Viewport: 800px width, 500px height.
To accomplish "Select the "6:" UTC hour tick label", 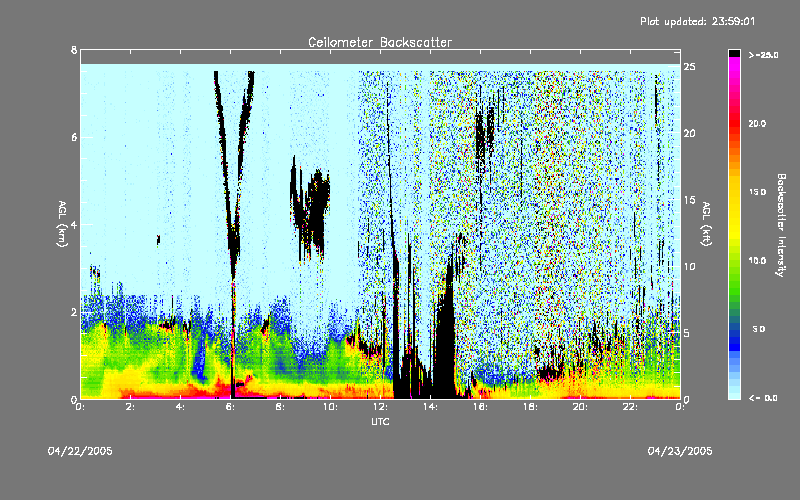I will (230, 407).
